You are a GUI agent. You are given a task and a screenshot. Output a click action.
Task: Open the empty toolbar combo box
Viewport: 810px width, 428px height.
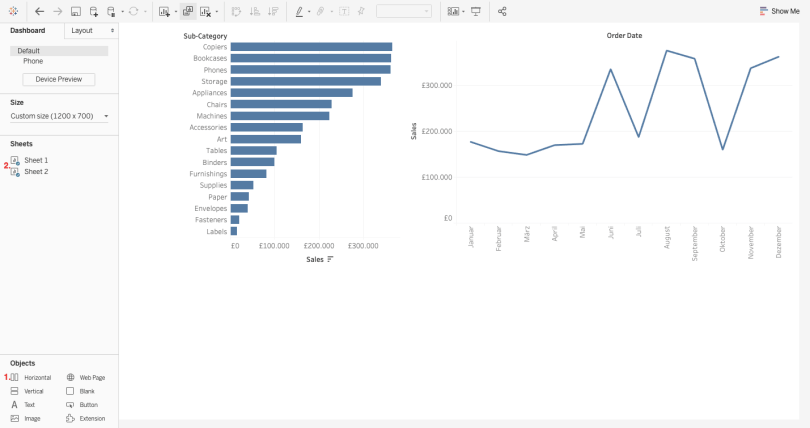(x=403, y=11)
